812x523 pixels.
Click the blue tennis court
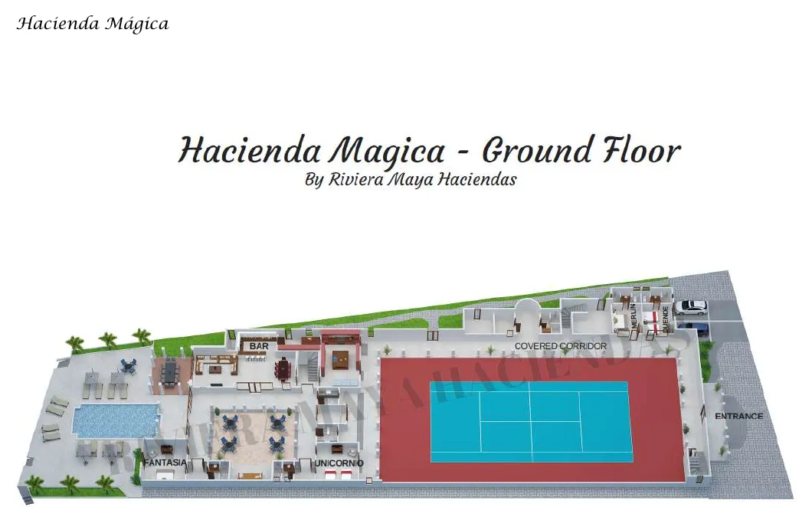click(x=532, y=421)
